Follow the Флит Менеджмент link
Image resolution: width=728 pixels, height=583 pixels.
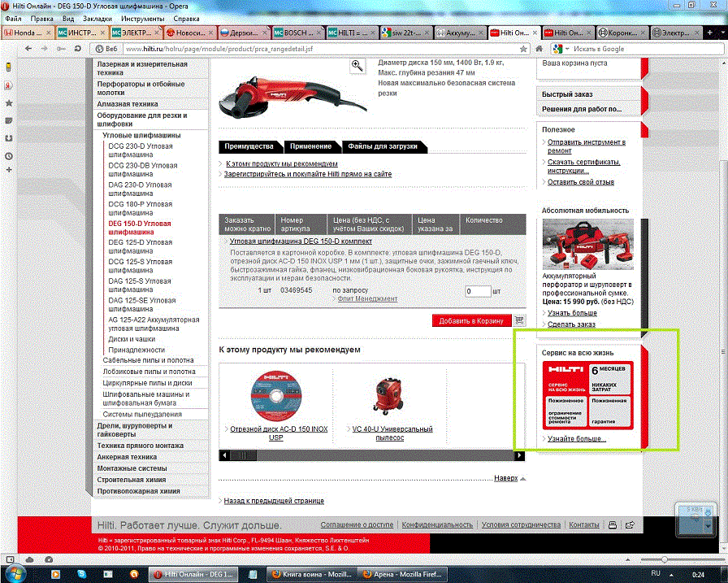(367, 298)
